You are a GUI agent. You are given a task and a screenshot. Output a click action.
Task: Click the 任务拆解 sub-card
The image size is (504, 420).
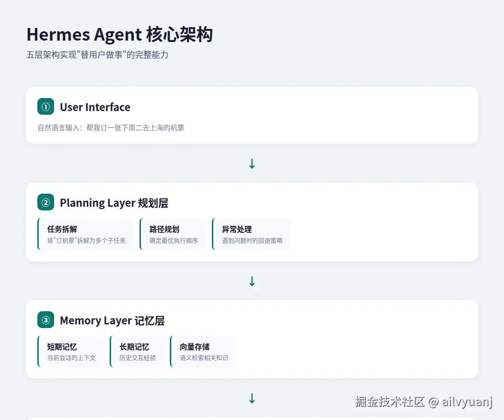[86, 234]
